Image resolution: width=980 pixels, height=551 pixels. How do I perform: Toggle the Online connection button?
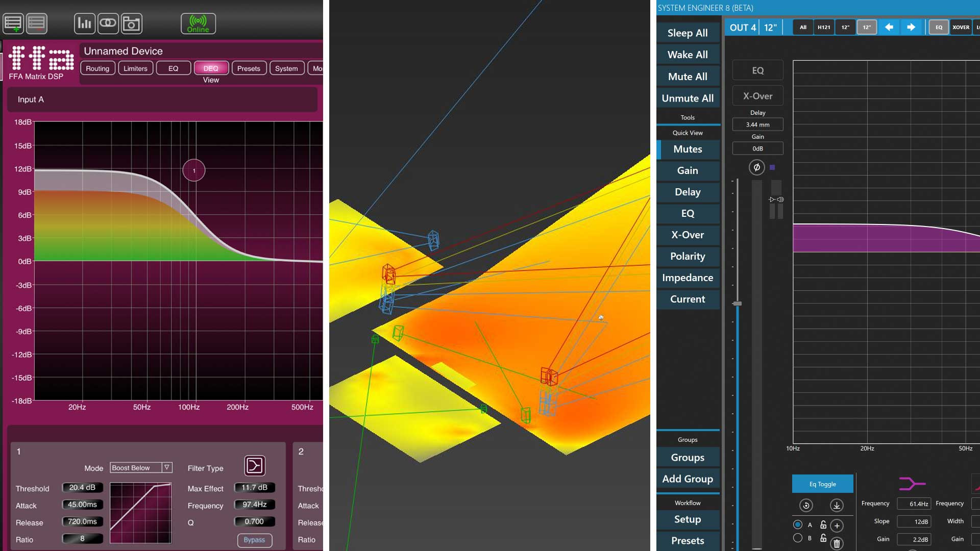[198, 23]
